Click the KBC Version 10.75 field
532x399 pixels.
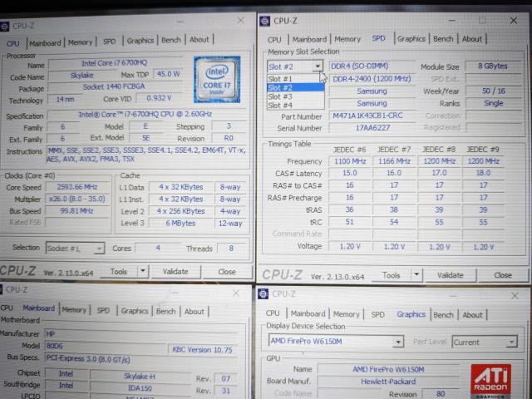coord(203,350)
